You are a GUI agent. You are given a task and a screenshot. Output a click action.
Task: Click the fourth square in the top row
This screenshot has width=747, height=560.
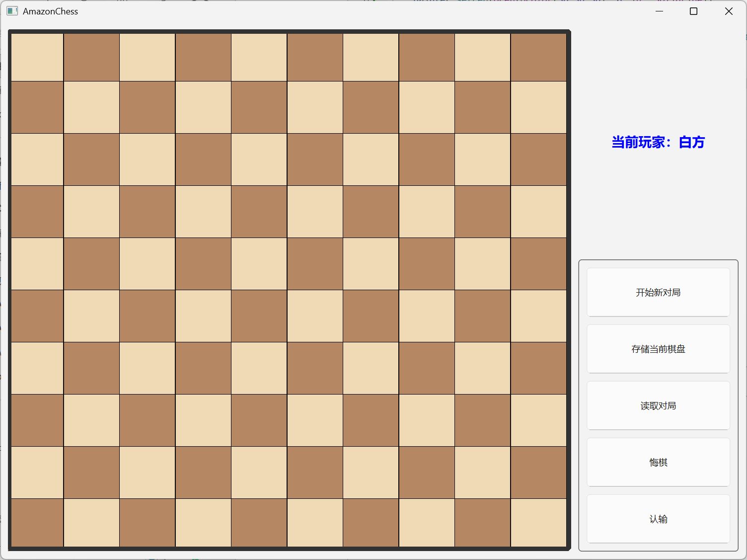(x=203, y=57)
